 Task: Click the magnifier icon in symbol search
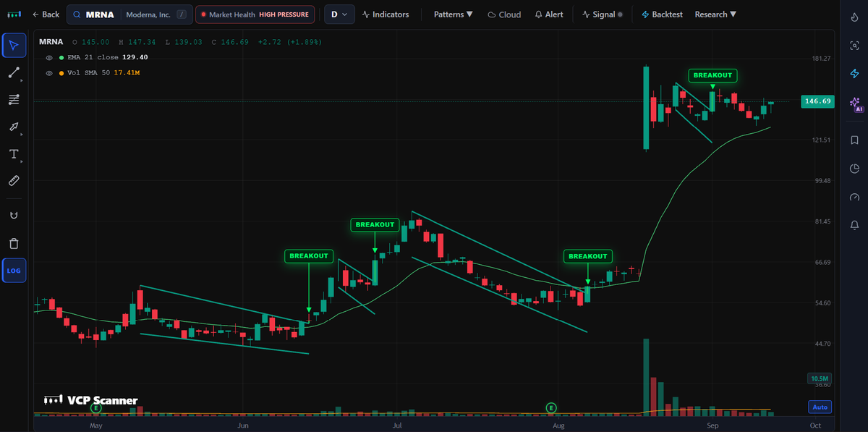pyautogui.click(x=76, y=14)
